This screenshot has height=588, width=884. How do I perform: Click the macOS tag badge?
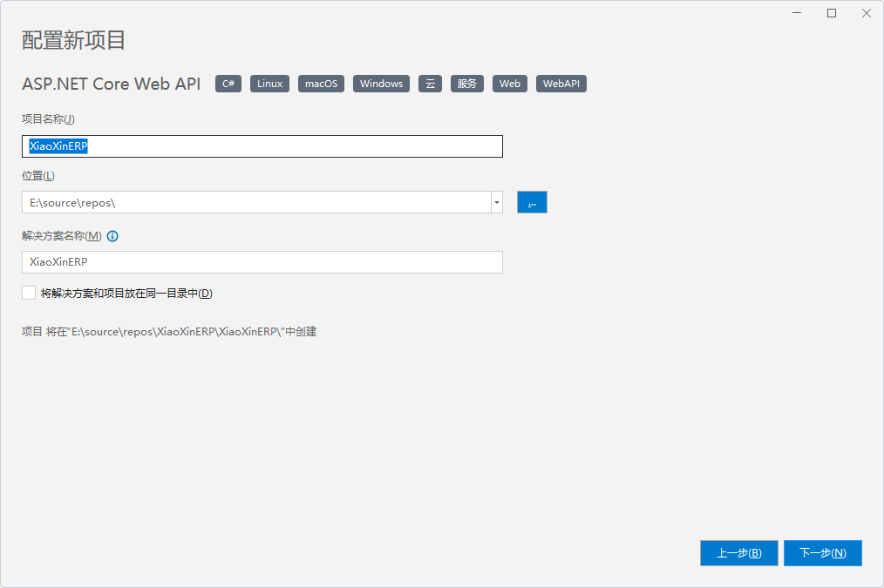click(321, 84)
